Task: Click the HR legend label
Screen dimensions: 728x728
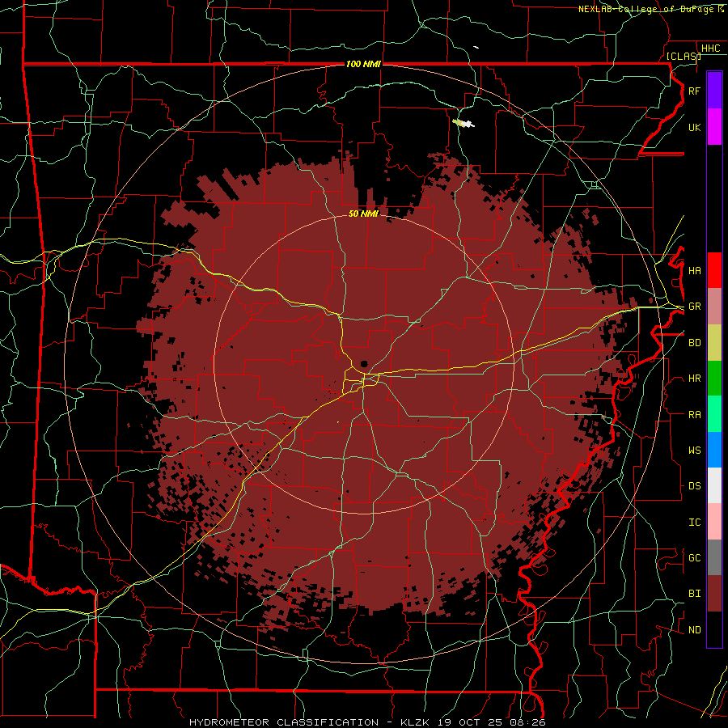Action: [694, 379]
